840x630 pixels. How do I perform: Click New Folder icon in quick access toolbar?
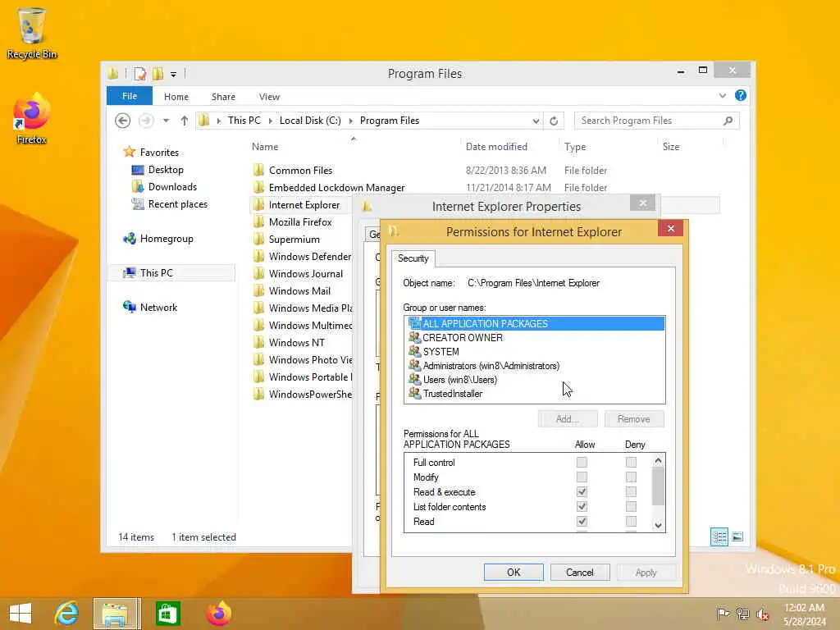tap(158, 73)
